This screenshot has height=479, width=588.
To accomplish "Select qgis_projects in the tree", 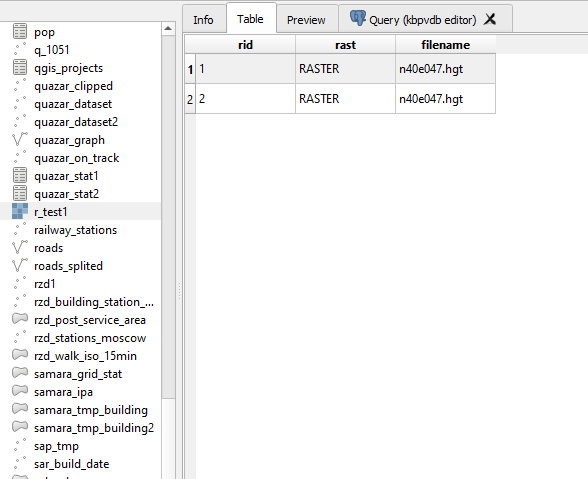I will click(x=69, y=68).
